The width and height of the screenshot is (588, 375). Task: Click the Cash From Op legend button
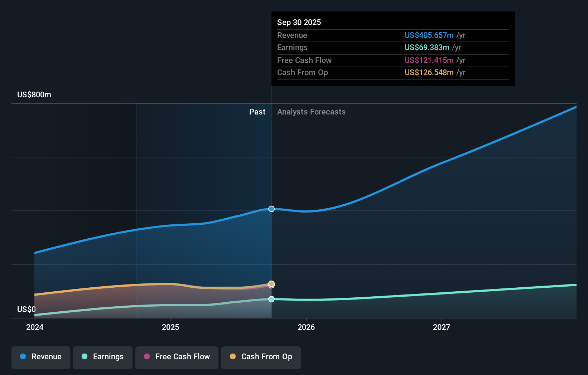[261, 357]
